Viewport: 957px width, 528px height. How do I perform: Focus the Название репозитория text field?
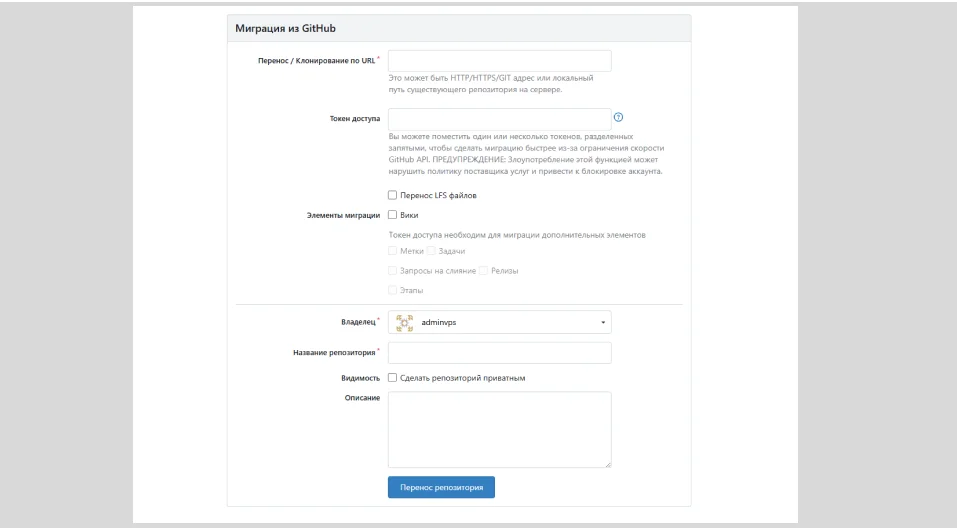point(499,353)
